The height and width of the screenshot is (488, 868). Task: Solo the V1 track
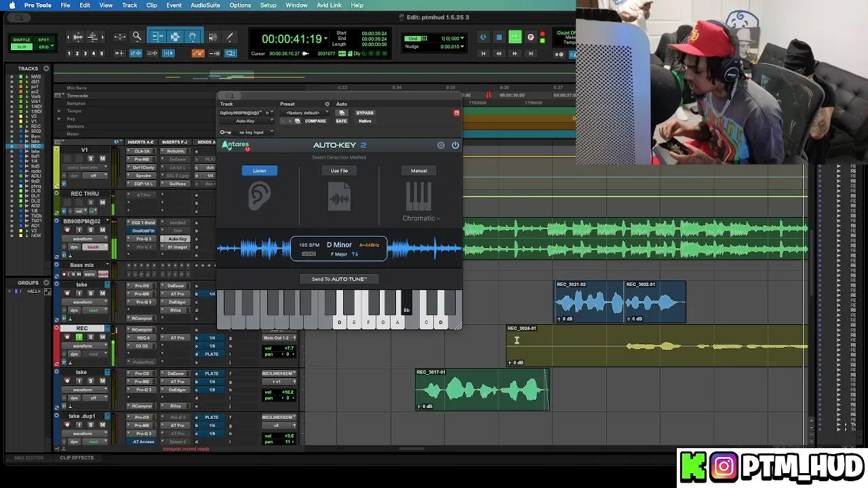click(90, 159)
